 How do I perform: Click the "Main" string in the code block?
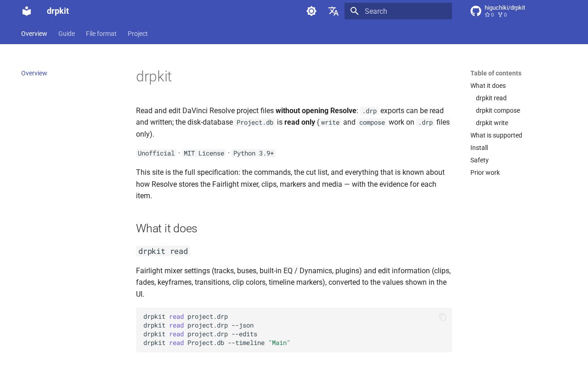[x=279, y=343]
